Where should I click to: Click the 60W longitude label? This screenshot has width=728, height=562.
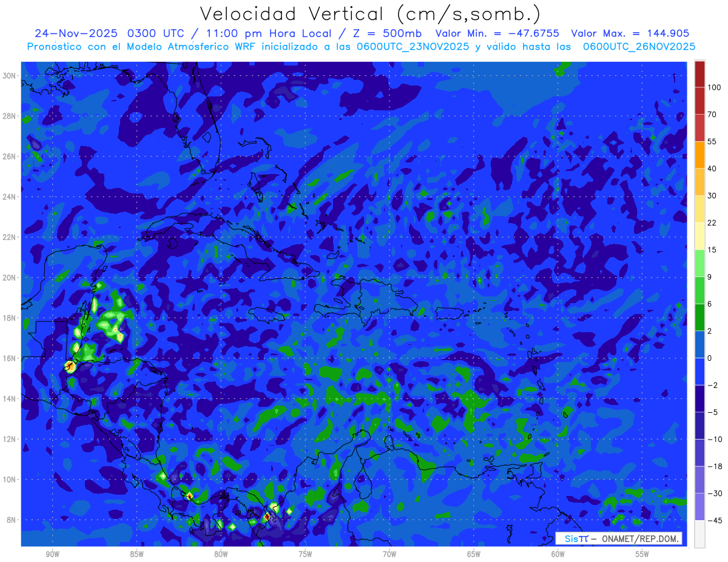click(x=558, y=554)
